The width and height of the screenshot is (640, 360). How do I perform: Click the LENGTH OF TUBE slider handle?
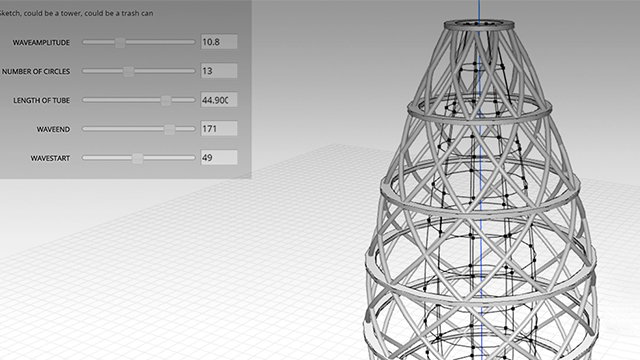tap(166, 100)
